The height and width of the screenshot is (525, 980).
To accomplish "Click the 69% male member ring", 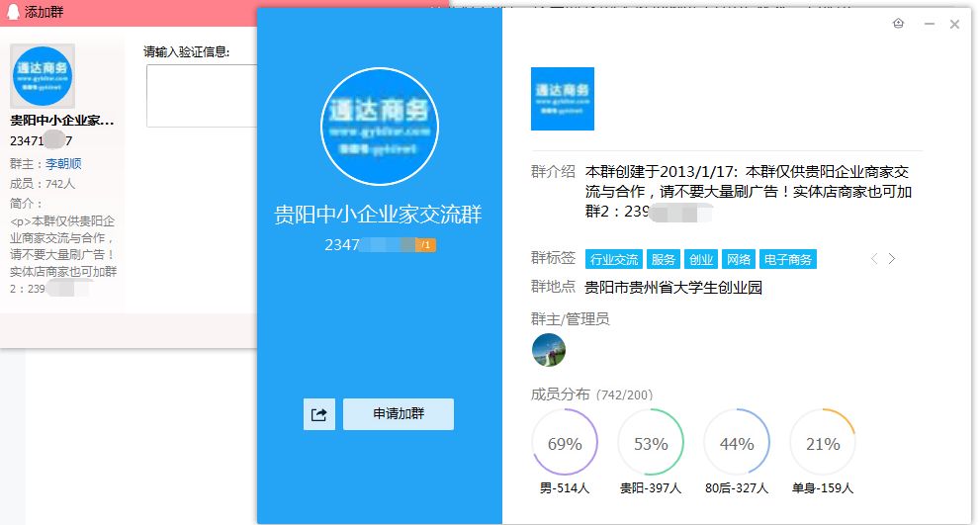I will click(x=565, y=443).
